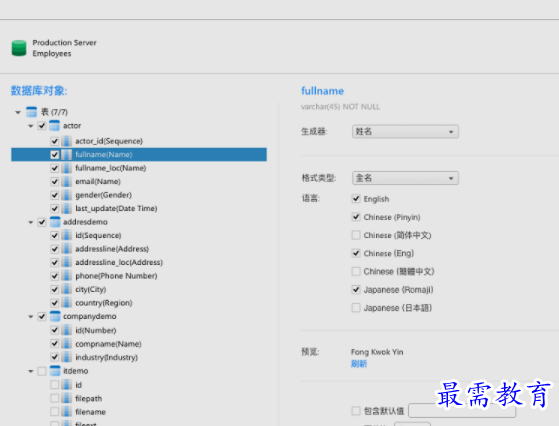Viewport: 559px width, 426px height.
Task: Uncheck the English language checkbox
Action: (356, 199)
